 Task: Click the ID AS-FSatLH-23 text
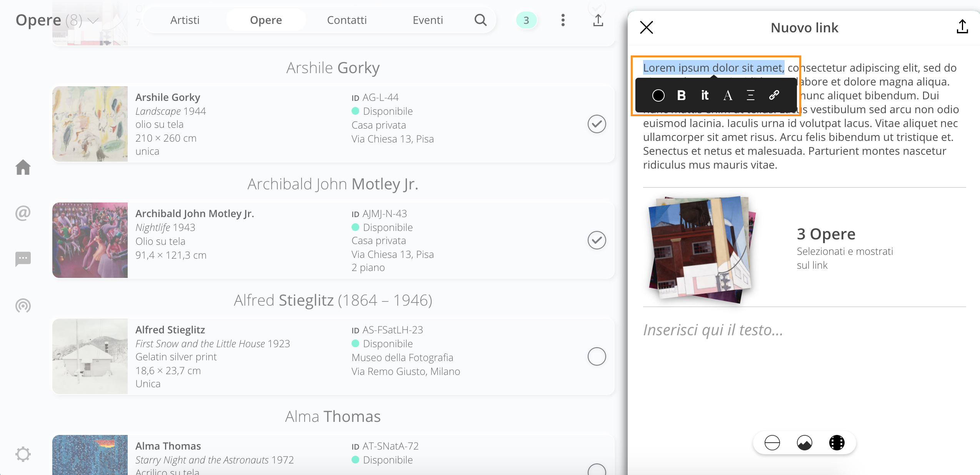(x=387, y=330)
